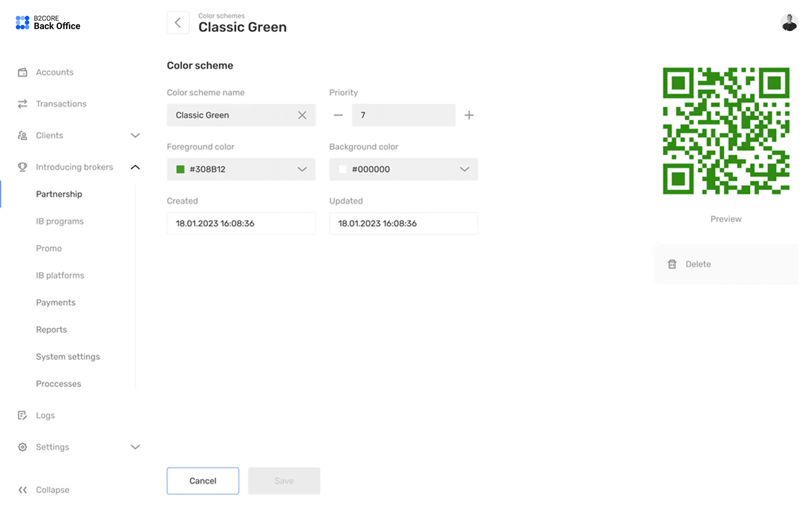Click the Delete trash can icon

pyautogui.click(x=672, y=264)
